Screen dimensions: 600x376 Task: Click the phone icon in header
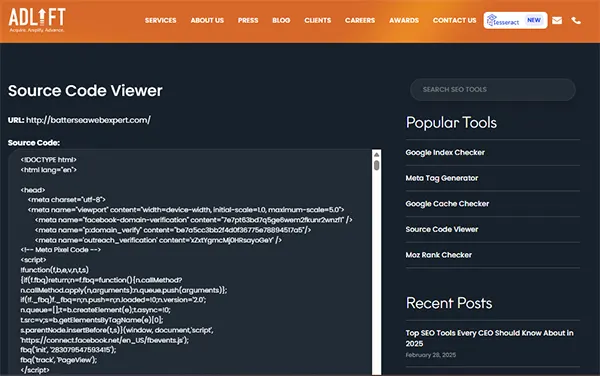coord(576,21)
